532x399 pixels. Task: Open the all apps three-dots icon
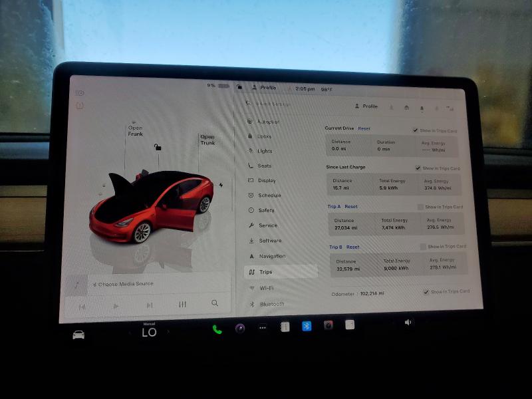[x=263, y=328]
